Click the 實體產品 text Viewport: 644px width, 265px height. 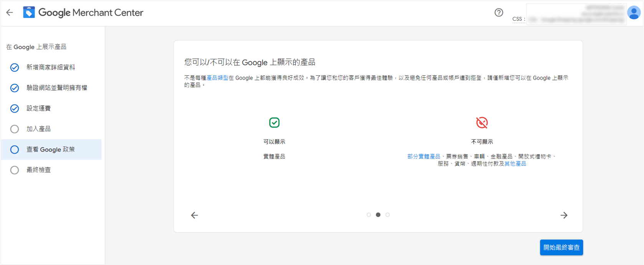pos(274,157)
